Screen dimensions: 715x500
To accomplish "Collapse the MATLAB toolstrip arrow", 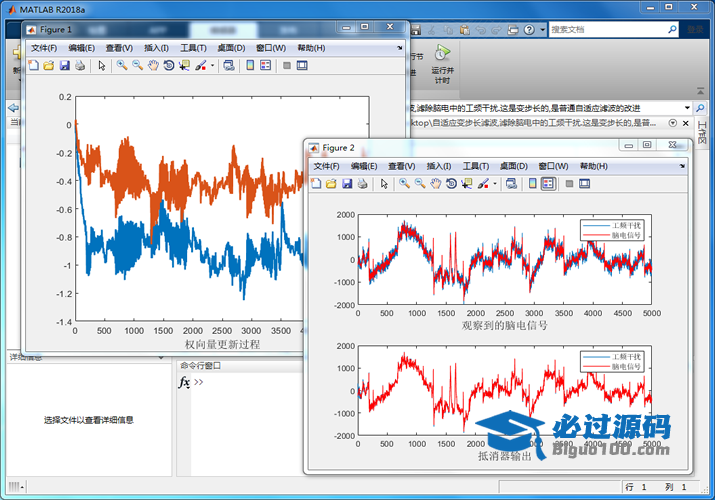I will [x=700, y=91].
